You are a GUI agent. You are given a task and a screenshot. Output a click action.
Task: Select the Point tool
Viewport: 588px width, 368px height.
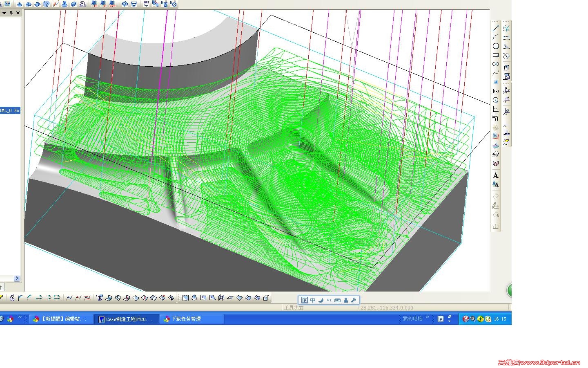pyautogui.click(x=496, y=82)
